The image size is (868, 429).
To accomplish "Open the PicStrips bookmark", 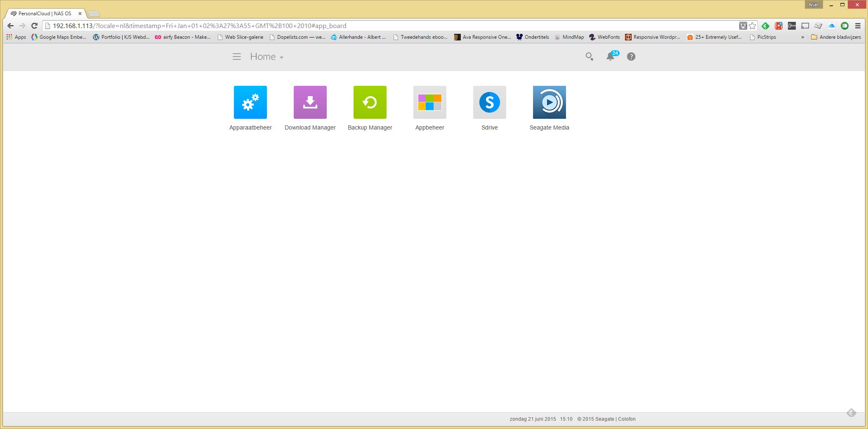I will coord(763,37).
